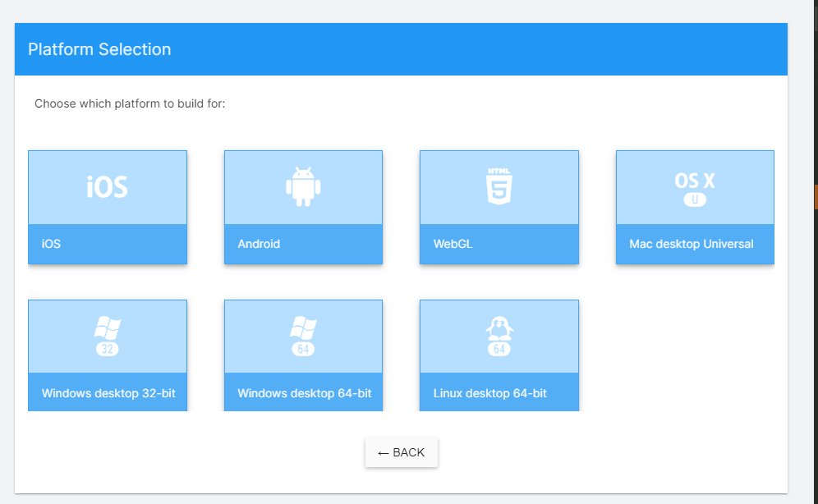Select the iOS platform logo card
818x504 pixels.
(x=108, y=208)
